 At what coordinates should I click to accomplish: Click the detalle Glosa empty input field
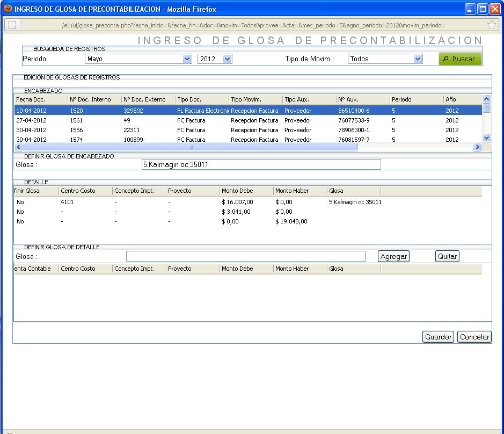[x=246, y=256]
